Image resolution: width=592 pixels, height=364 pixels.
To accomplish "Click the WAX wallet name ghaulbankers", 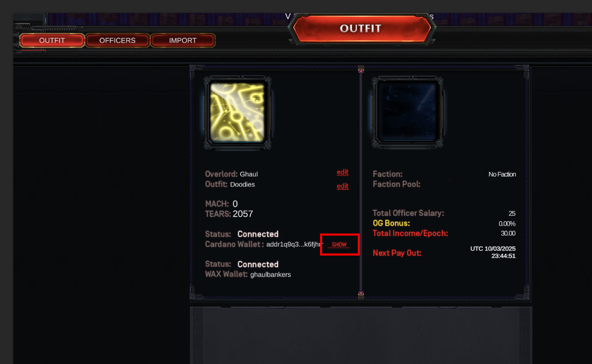I will click(x=270, y=274).
